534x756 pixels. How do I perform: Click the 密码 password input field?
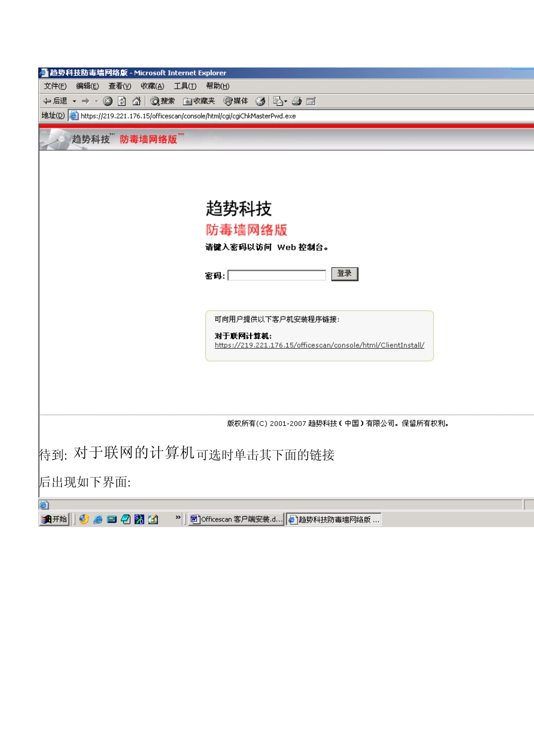pyautogui.click(x=277, y=275)
